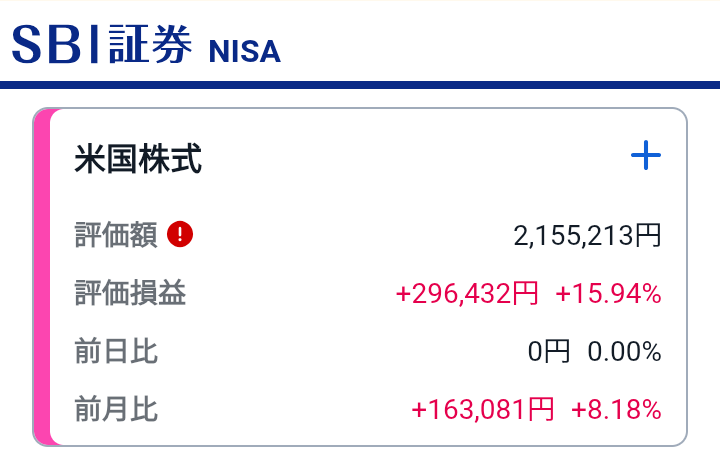Click the 0.00% day-over-day percentage
Viewport: 720px width, 463px height.
click(624, 352)
